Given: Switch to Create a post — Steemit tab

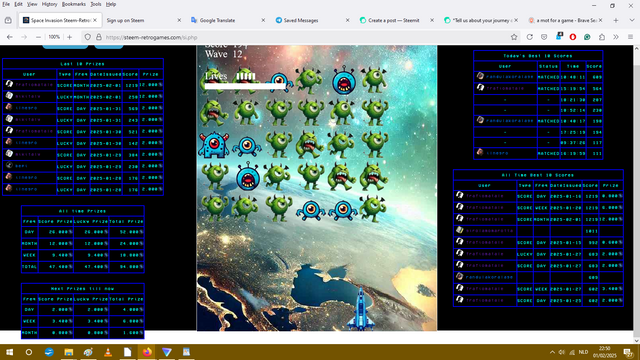Looking at the screenshot, I should tap(396, 20).
